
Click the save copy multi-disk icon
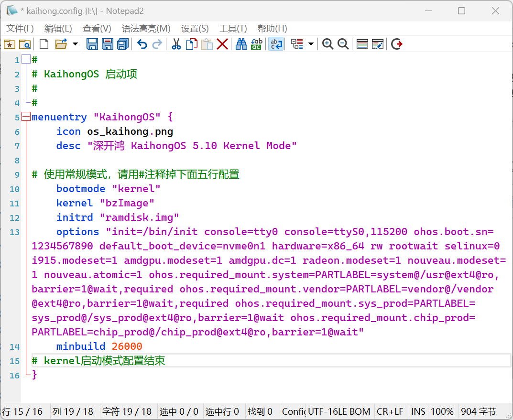[123, 44]
